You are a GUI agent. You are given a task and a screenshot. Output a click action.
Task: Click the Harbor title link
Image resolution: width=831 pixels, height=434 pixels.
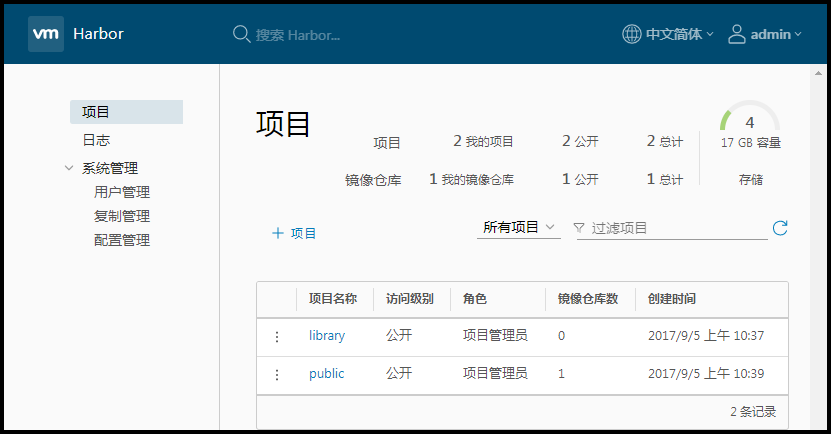pos(99,34)
